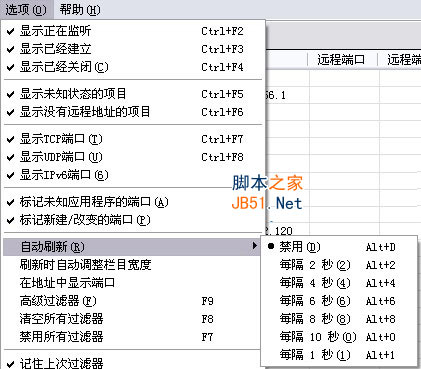Image resolution: width=421 pixels, height=369 pixels.
Task: Toggle 显示没有远程地址的项目 option
Action: pyautogui.click(x=132, y=112)
